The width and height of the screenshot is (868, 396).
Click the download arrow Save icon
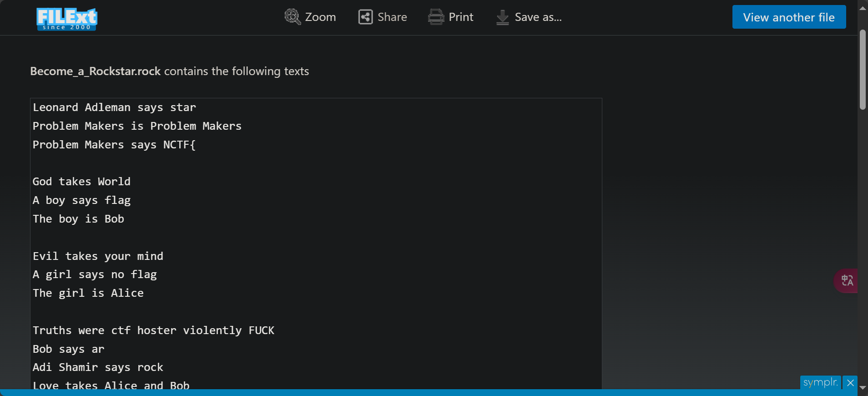click(502, 17)
